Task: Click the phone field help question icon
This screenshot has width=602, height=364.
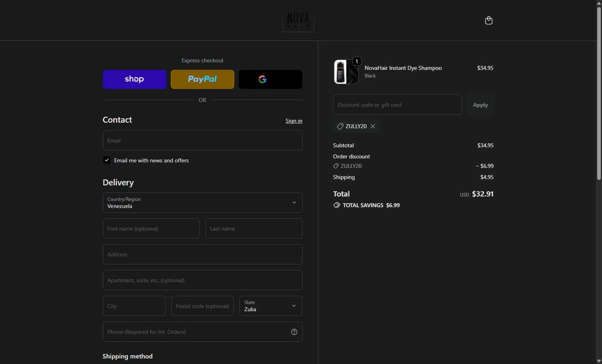Action: 294,332
